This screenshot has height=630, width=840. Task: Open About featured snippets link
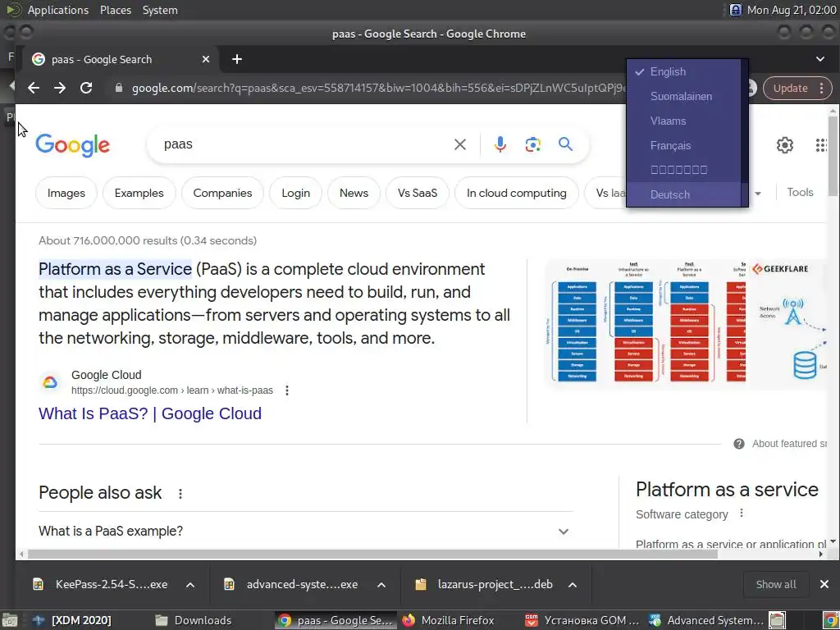[x=789, y=444]
